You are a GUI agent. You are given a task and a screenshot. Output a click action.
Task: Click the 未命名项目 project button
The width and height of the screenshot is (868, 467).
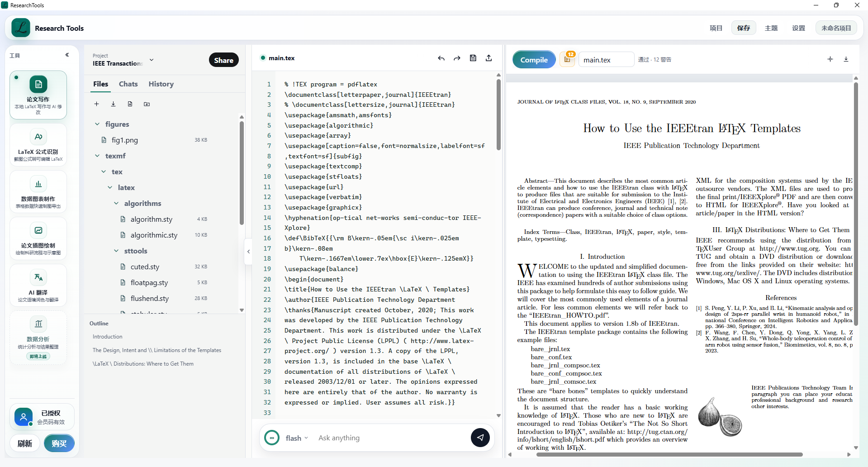(836, 28)
